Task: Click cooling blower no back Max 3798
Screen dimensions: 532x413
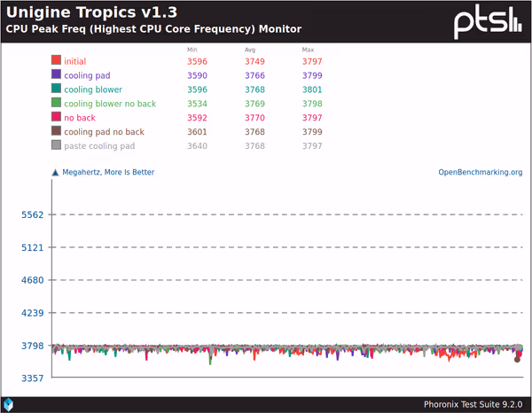Action: pos(312,104)
